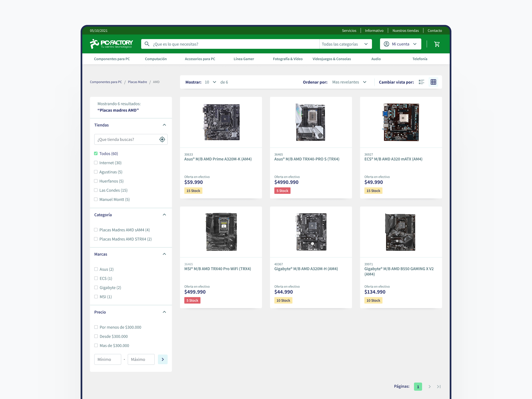Screen dimensions: 532x399
Task: Check the Agustinas (5) store filter
Action: click(x=96, y=172)
